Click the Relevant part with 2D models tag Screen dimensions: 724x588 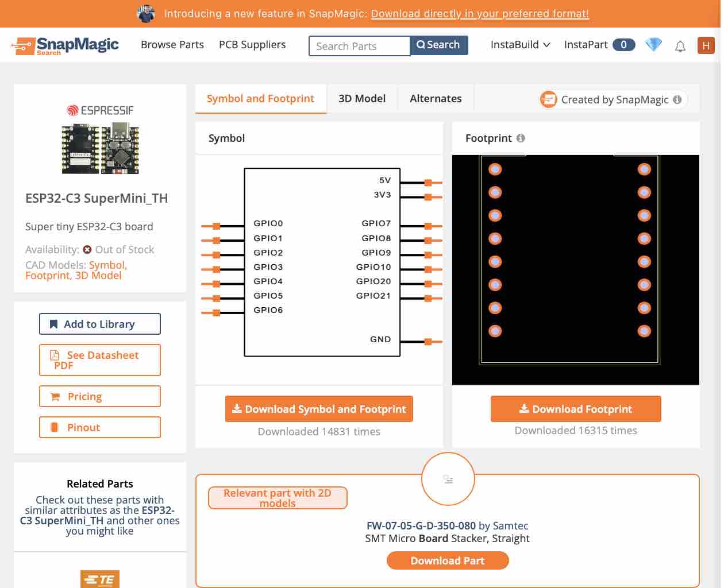[x=278, y=498]
